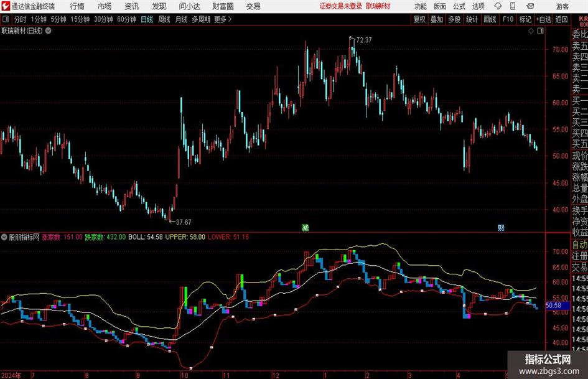Select the 日线 daily period
Image resolution: width=588 pixels, height=379 pixels.
point(147,19)
